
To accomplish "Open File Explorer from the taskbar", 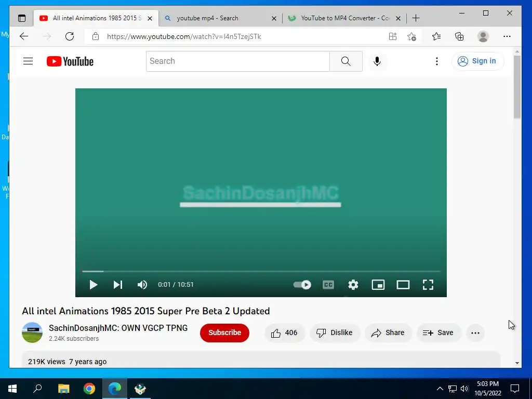I will (x=63, y=389).
